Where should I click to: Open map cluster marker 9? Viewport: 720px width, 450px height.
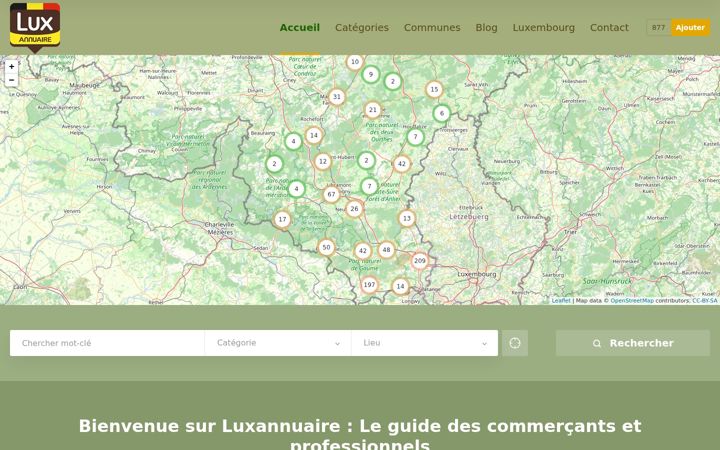coord(371,74)
